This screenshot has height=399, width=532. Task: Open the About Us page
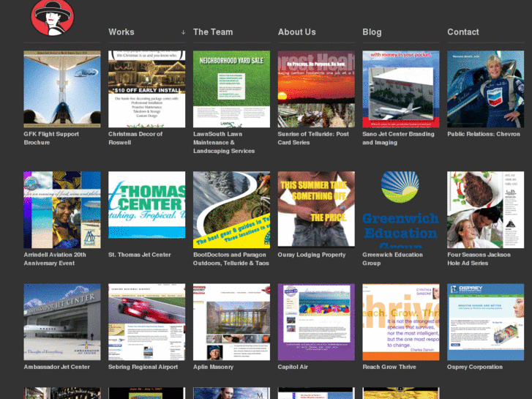coord(296,32)
